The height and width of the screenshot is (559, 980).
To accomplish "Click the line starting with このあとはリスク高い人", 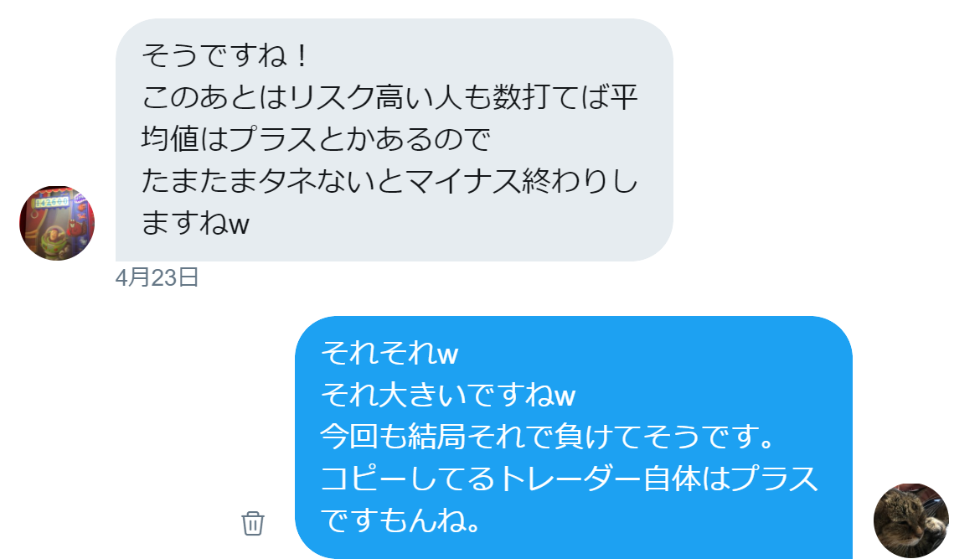I will (x=390, y=97).
